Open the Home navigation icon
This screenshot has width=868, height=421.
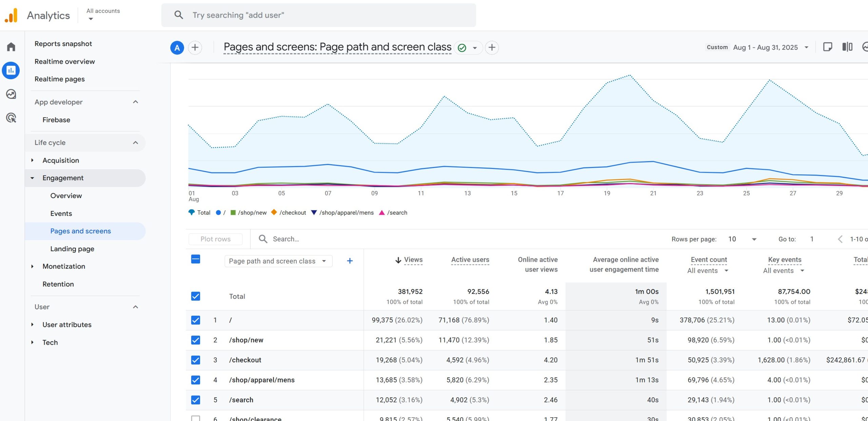[x=11, y=47]
